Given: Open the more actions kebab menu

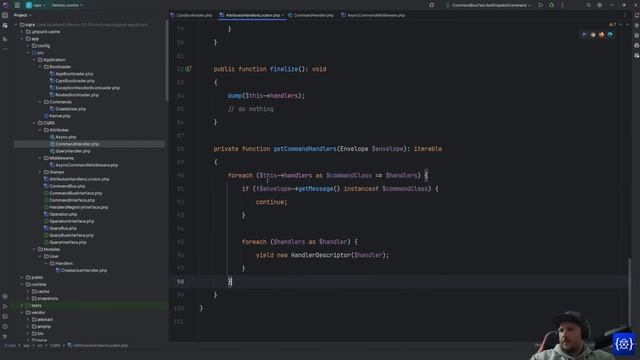Looking at the screenshot, I should pyautogui.click(x=562, y=5).
